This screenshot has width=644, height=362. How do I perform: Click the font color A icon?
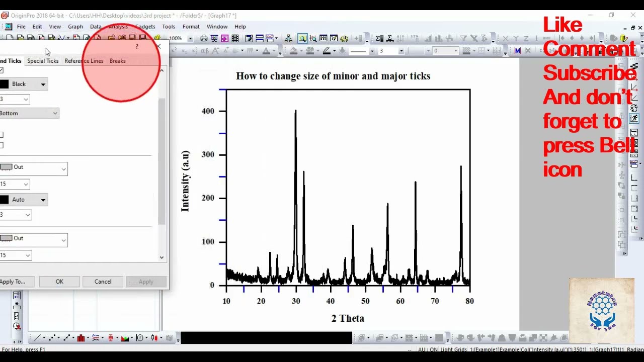tap(267, 50)
